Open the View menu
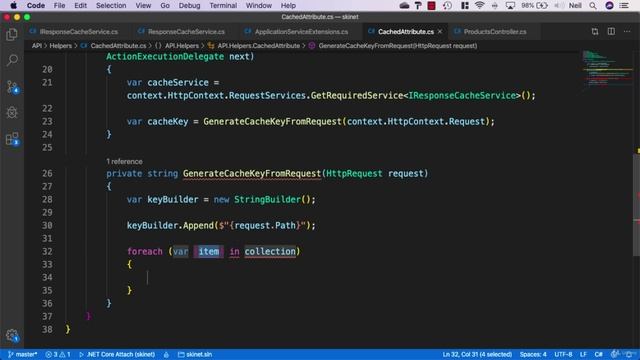Screen dimensions: 640x360 [143, 5]
